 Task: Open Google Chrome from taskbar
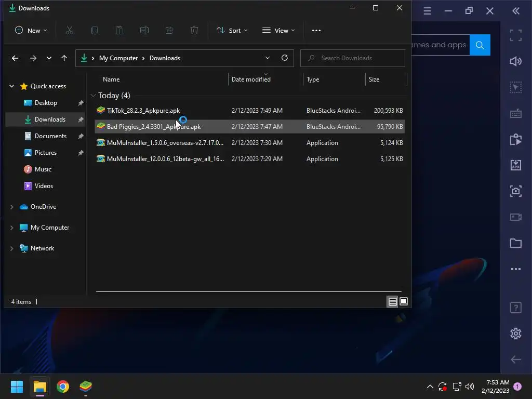click(x=63, y=387)
